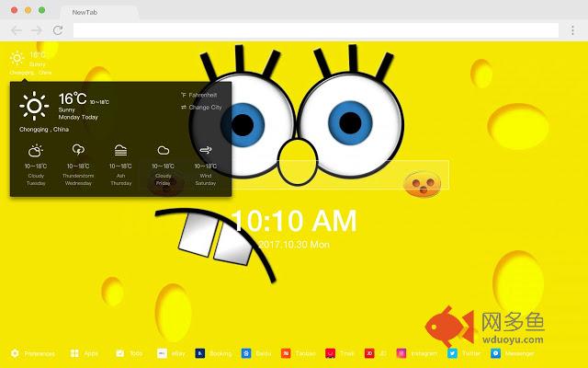Click the Monday Today label
This screenshot has width=588, height=368.
pyautogui.click(x=78, y=117)
